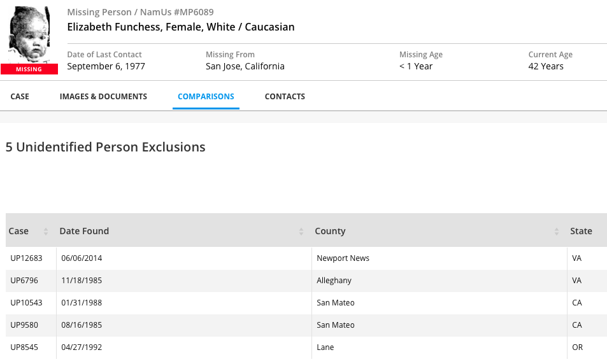The height and width of the screenshot is (364, 607).
Task: Select the Comparisons tab
Action: click(x=206, y=97)
